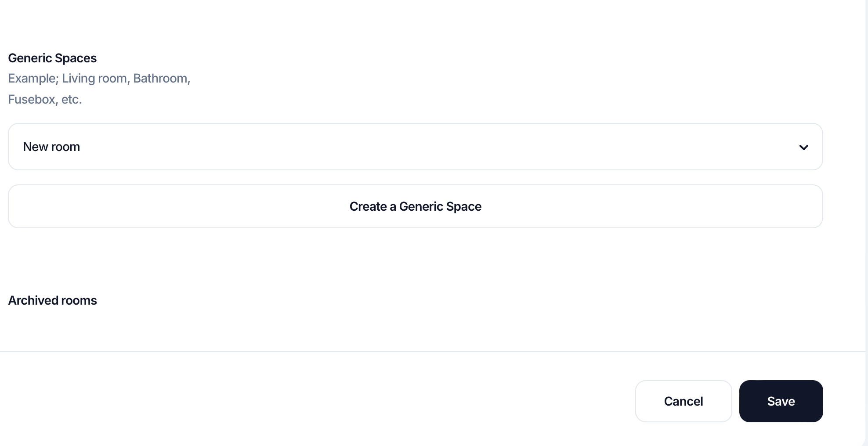Click the word "Save" on dark button
The width and height of the screenshot is (868, 446).
[781, 401]
